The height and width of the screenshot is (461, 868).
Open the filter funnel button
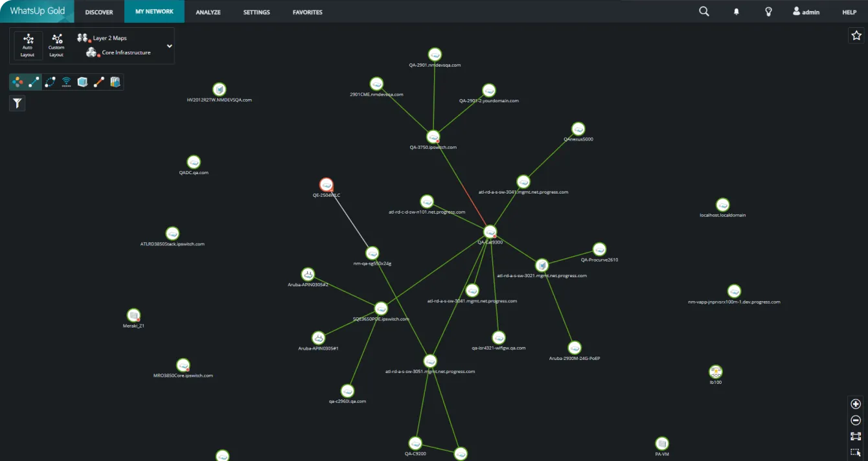coord(17,103)
